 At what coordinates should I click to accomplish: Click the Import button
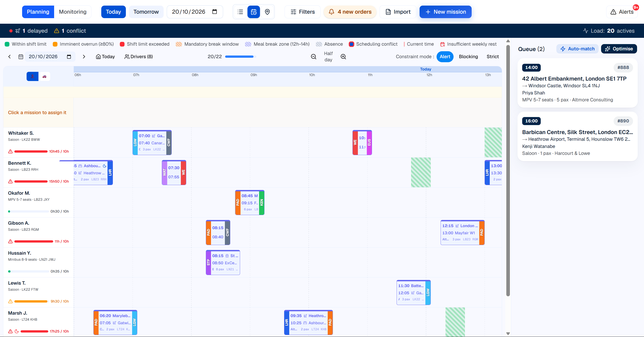398,12
